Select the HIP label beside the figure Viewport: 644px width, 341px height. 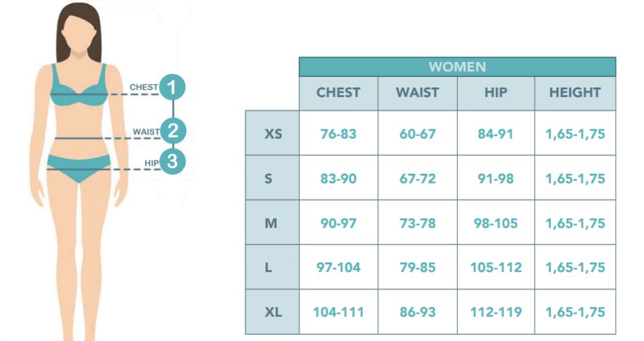click(x=151, y=163)
